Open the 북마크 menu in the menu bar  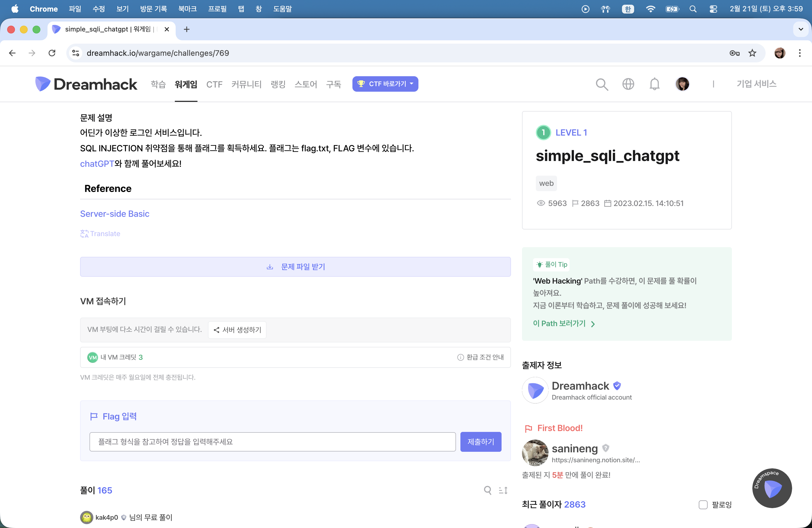pos(187,9)
